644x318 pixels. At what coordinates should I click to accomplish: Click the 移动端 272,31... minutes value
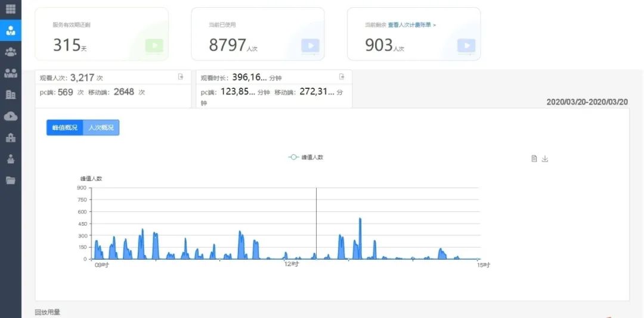[x=317, y=92]
